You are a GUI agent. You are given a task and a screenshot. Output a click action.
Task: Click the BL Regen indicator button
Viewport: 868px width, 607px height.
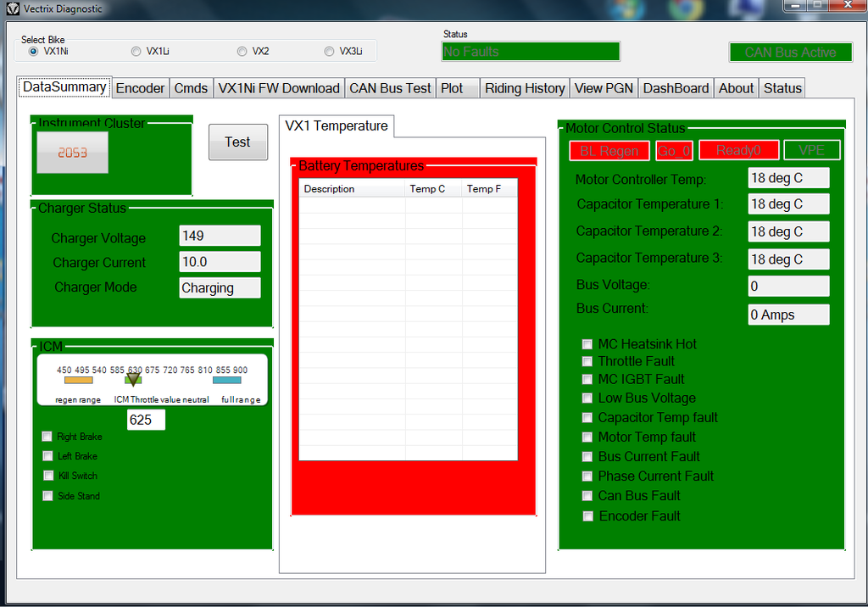(x=609, y=151)
